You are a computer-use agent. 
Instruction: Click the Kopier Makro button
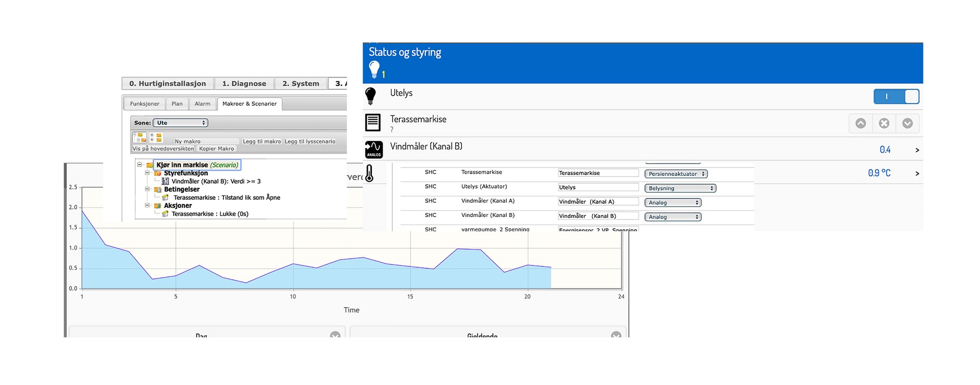(217, 148)
